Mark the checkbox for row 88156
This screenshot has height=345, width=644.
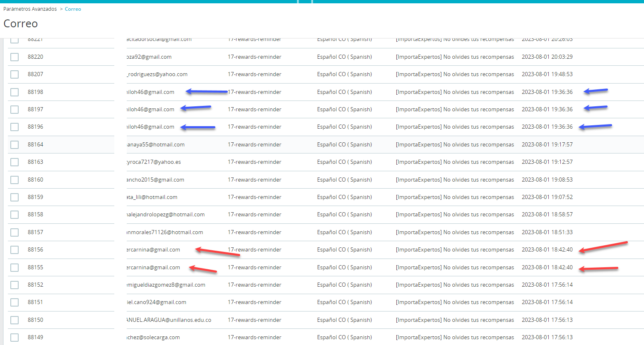(14, 250)
